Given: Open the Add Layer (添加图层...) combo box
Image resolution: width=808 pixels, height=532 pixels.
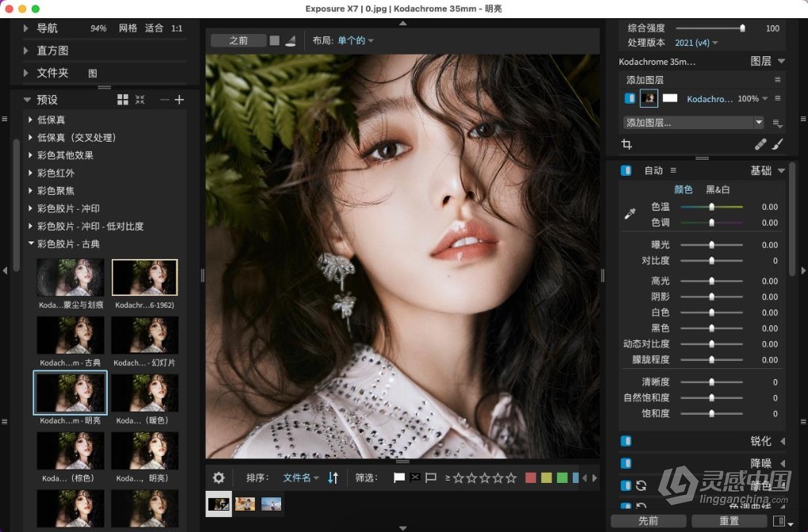Looking at the screenshot, I should [693, 123].
